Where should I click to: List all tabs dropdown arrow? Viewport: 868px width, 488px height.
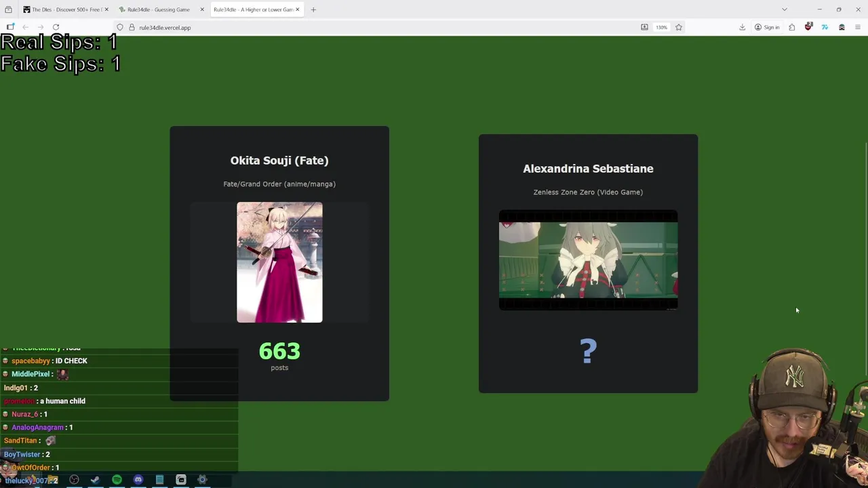[785, 9]
